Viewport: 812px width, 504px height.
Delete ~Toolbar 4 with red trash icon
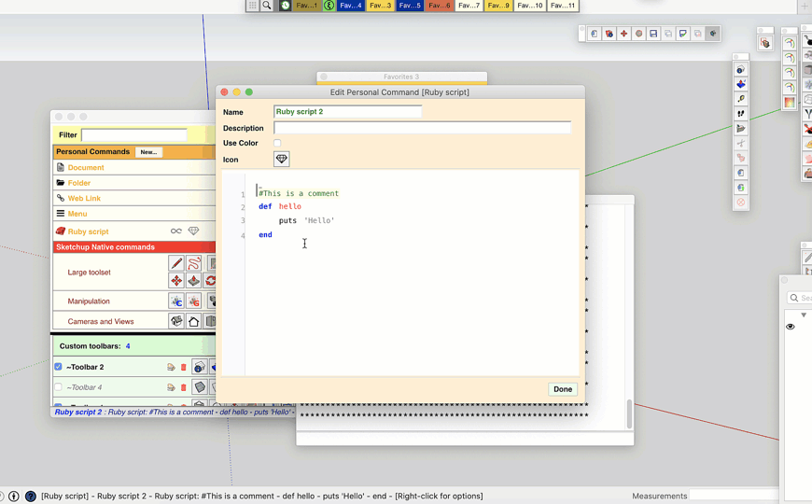point(183,387)
